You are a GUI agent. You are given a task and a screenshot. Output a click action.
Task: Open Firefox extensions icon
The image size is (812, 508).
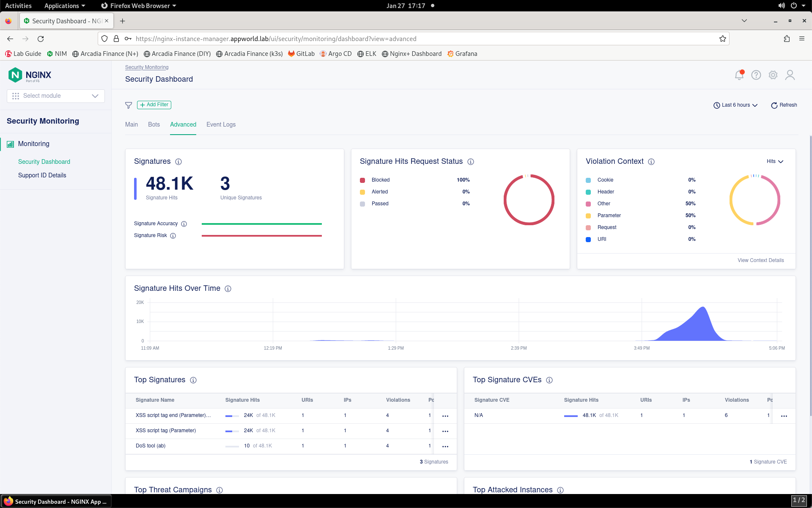pyautogui.click(x=787, y=39)
